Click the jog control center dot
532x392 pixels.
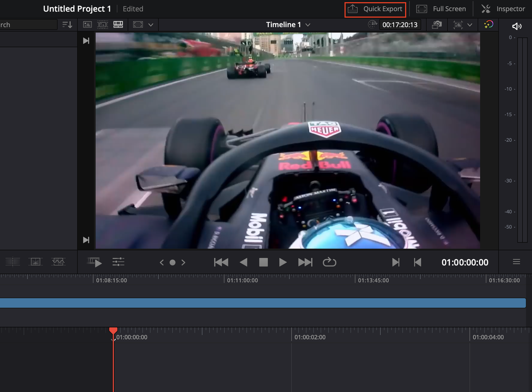(172, 263)
